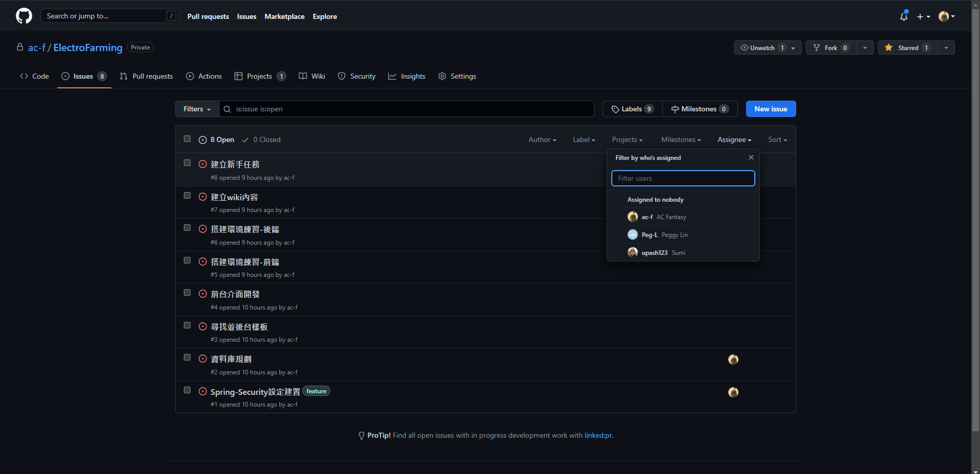The width and height of the screenshot is (980, 474).
Task: Fork the repository
Action: pyautogui.click(x=831, y=48)
